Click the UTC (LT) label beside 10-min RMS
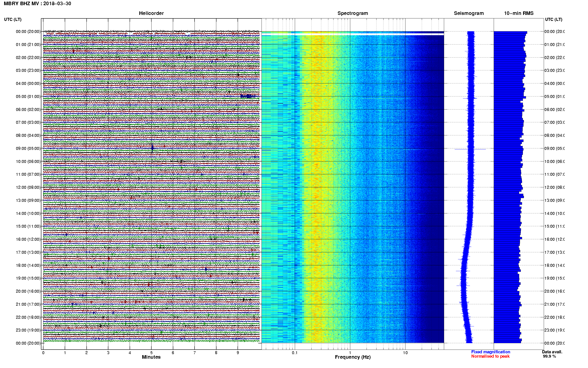Image resolution: width=588 pixels, height=368 pixels. click(553, 19)
